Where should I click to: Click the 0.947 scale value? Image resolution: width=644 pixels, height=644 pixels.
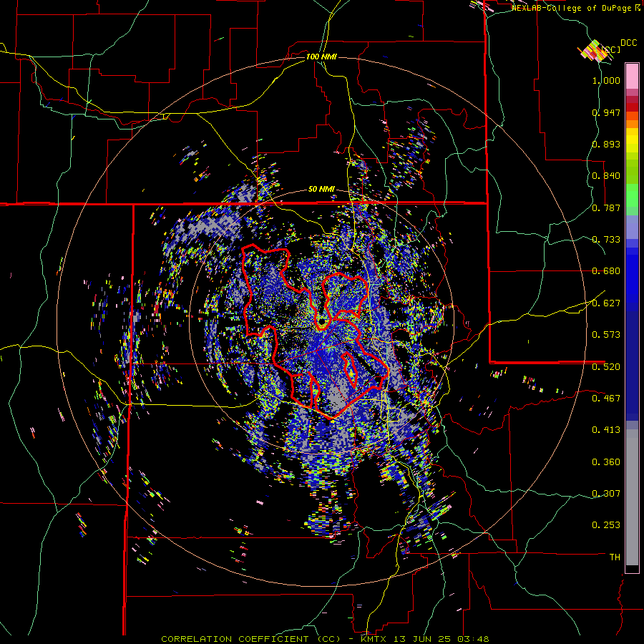(x=606, y=112)
